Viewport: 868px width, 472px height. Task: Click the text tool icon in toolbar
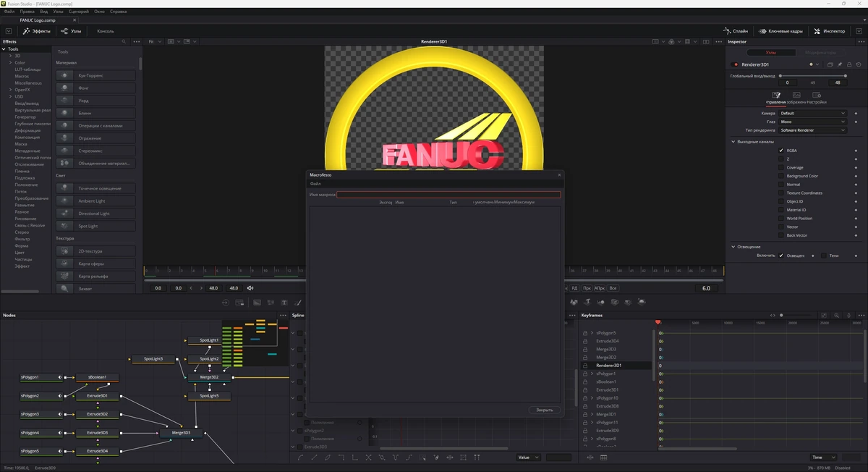pos(284,303)
